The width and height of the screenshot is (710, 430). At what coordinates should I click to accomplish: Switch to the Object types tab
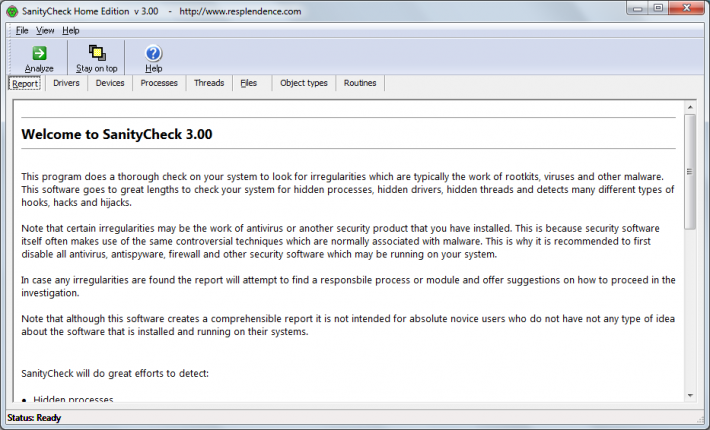click(x=303, y=83)
